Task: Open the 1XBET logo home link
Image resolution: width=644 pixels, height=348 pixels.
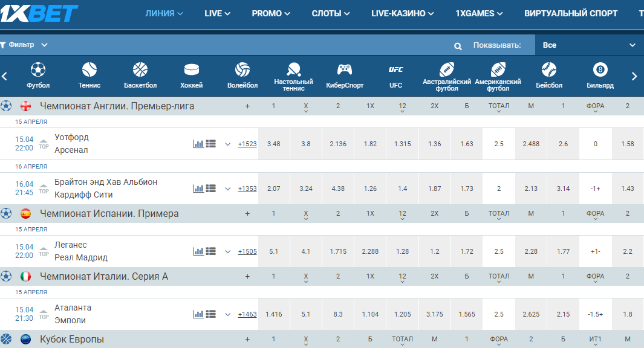Action: coord(39,13)
